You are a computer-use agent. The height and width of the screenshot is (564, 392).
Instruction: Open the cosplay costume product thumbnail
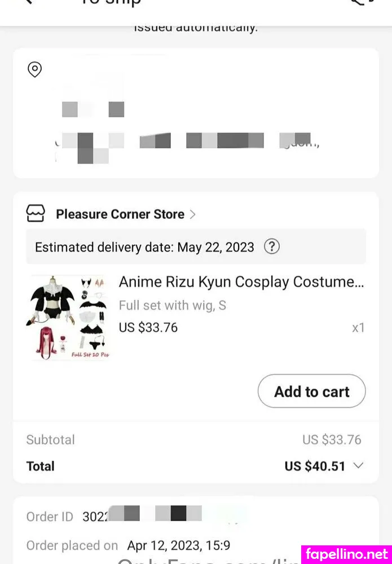point(68,317)
